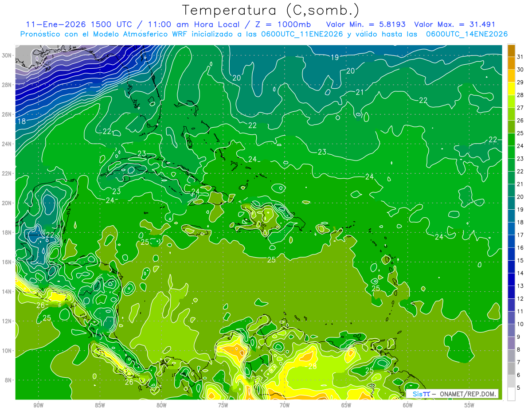Click the 80W longitude axis label
The image size is (532, 411).
tap(161, 405)
